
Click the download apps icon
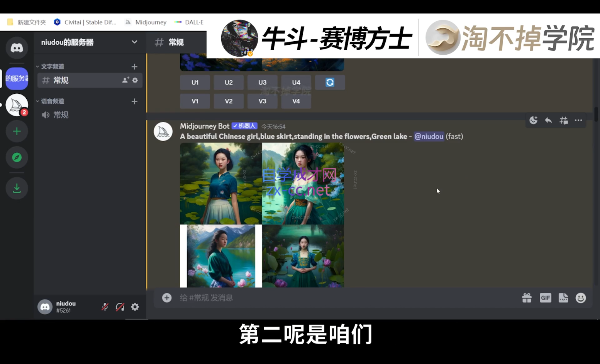(x=17, y=188)
